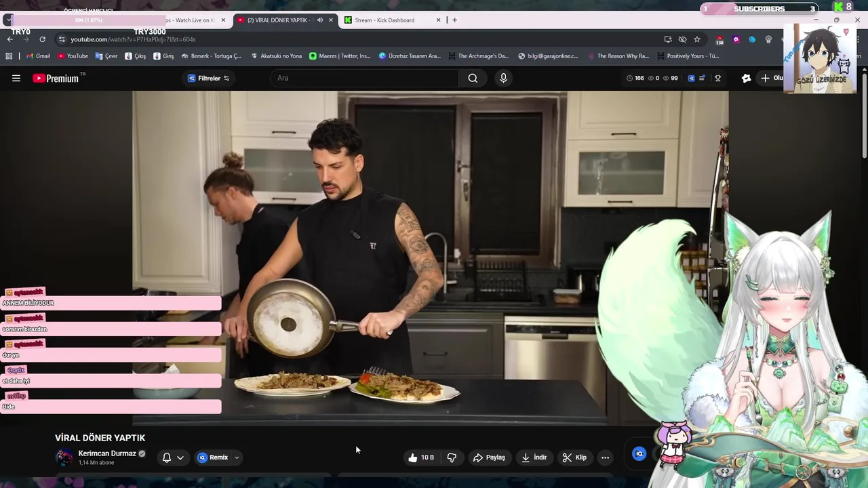Open the Gmail bookmark
The image size is (868, 488).
click(x=38, y=56)
